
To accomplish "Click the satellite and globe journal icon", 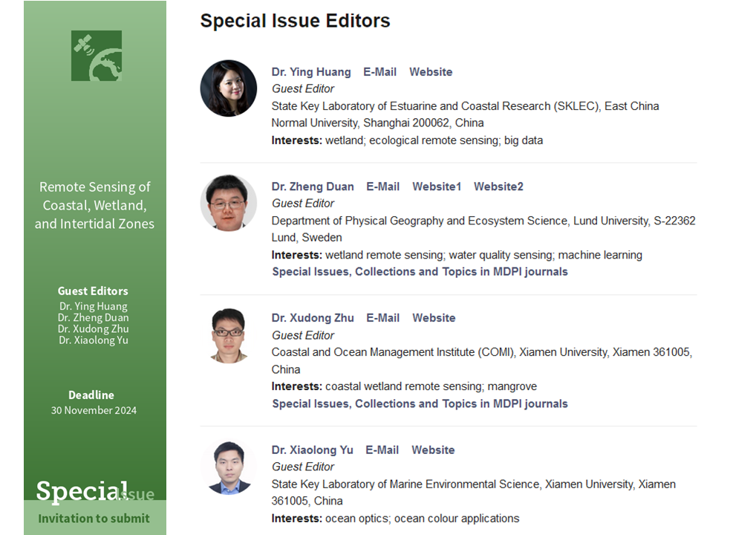I will click(97, 56).
